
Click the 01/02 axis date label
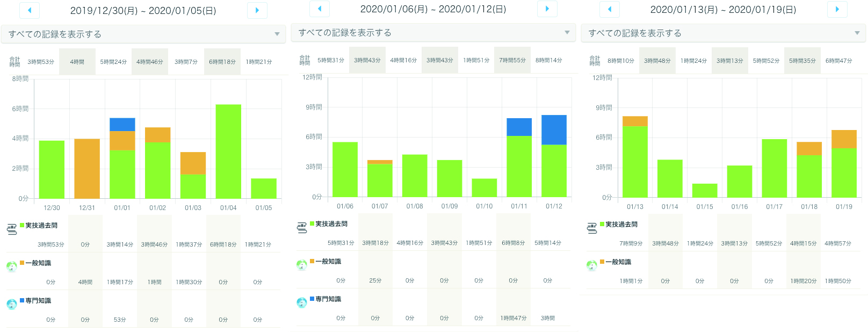tap(158, 208)
